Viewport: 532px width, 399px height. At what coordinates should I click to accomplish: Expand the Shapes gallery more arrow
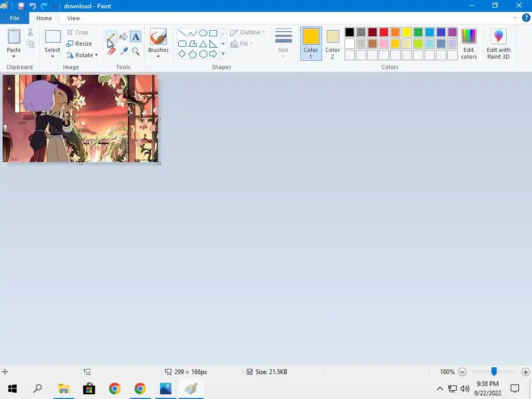(x=223, y=54)
